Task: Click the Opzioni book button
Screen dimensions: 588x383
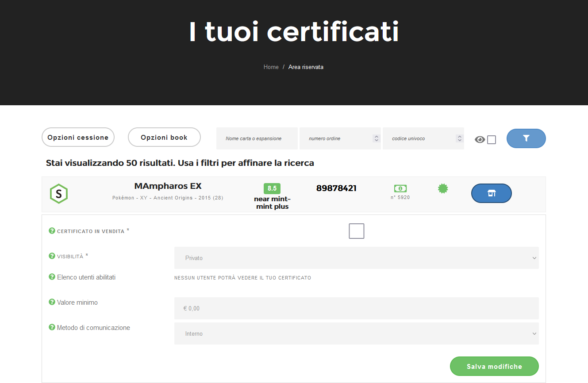Action: tap(164, 138)
